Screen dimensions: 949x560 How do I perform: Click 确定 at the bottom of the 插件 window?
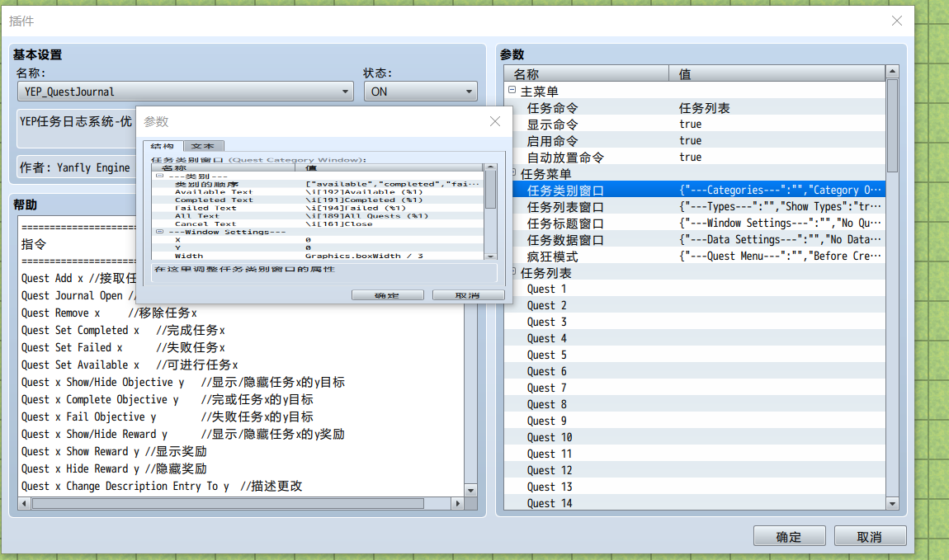click(789, 536)
